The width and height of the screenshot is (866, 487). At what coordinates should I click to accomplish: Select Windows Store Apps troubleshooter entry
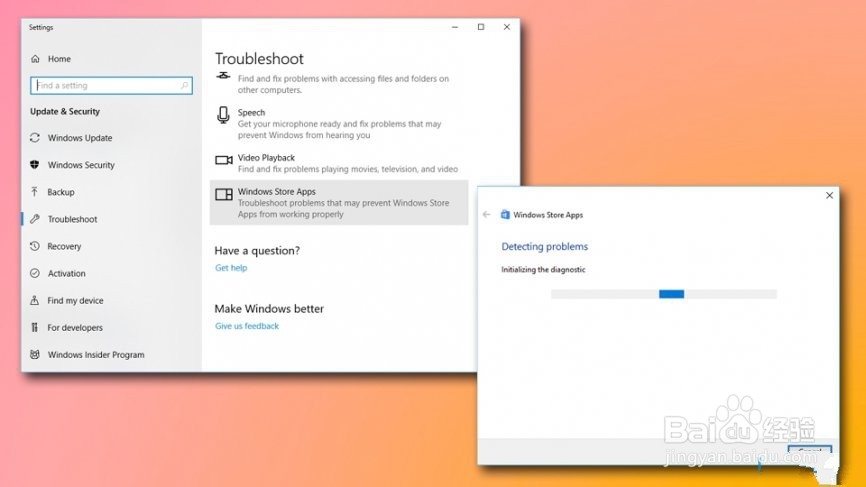click(339, 202)
